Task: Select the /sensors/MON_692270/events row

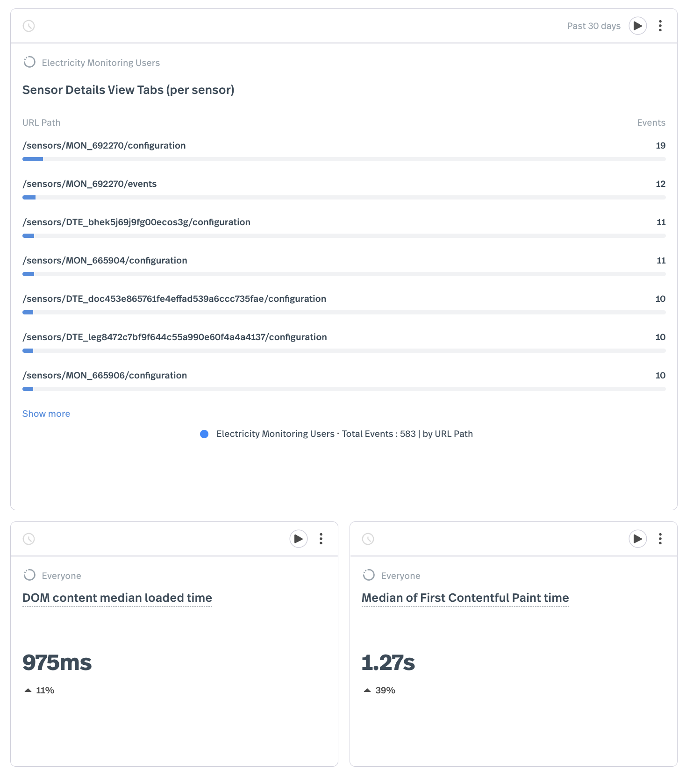Action: (x=344, y=189)
